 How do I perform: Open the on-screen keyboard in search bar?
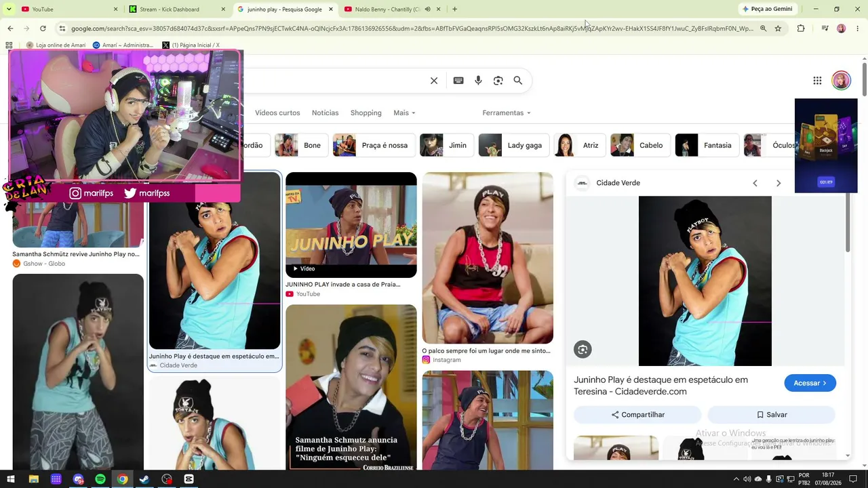click(458, 81)
